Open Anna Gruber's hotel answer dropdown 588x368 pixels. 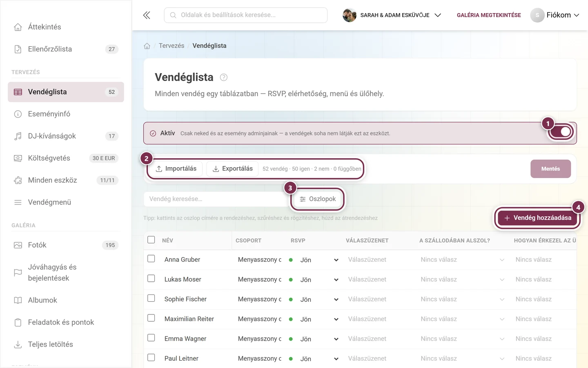pos(462,260)
